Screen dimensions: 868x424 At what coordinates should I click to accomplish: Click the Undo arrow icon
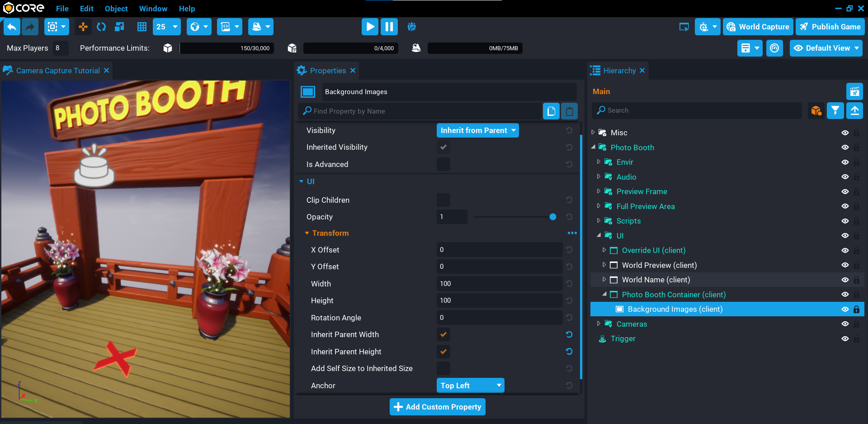tap(12, 27)
